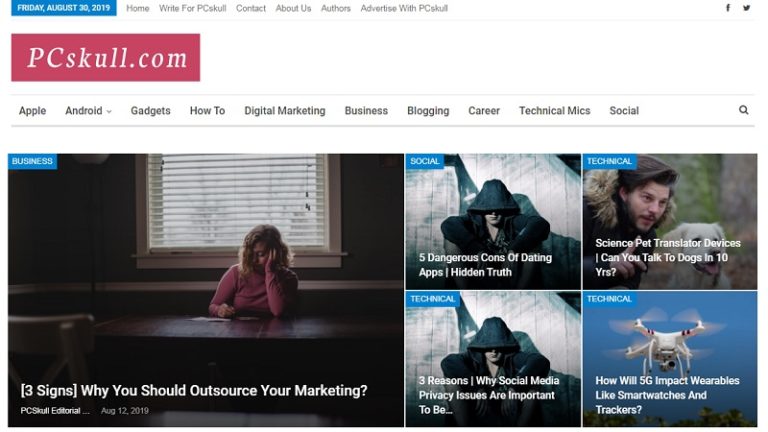Click the SOCIAL tag on dating apps post
This screenshot has width=768, height=432.
pos(425,161)
